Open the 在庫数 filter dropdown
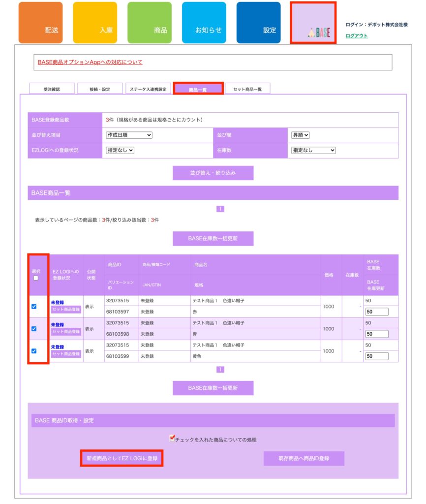 (x=313, y=151)
